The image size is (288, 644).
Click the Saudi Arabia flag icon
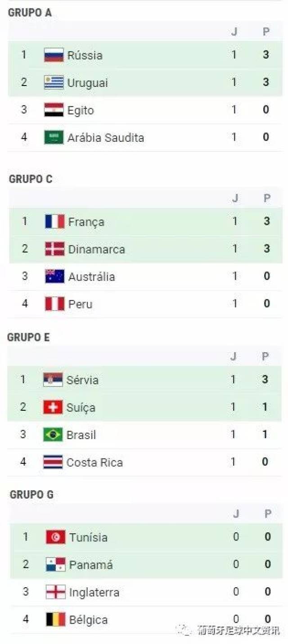[x=54, y=137]
